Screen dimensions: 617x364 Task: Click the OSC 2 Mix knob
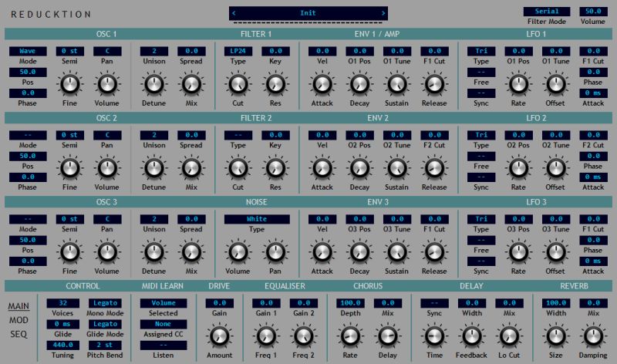point(191,168)
